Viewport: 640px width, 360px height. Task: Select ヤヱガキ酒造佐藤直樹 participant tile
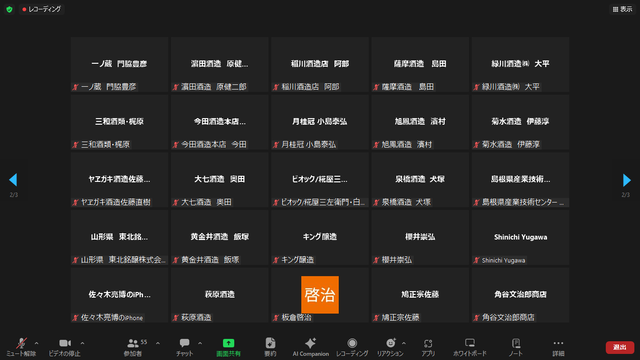coord(120,180)
